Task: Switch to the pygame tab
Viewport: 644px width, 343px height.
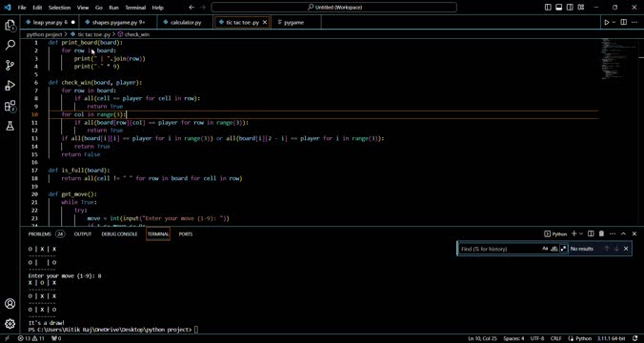Action: (x=294, y=23)
